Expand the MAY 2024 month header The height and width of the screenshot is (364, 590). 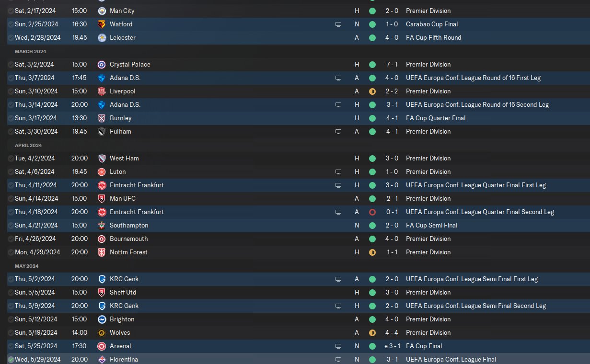[x=26, y=266]
